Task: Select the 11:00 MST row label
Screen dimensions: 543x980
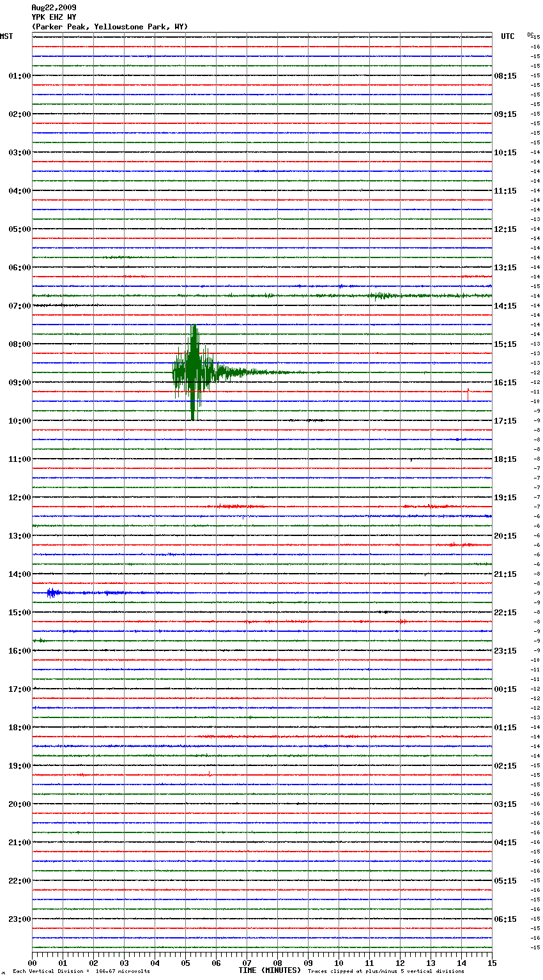Action: [19, 459]
